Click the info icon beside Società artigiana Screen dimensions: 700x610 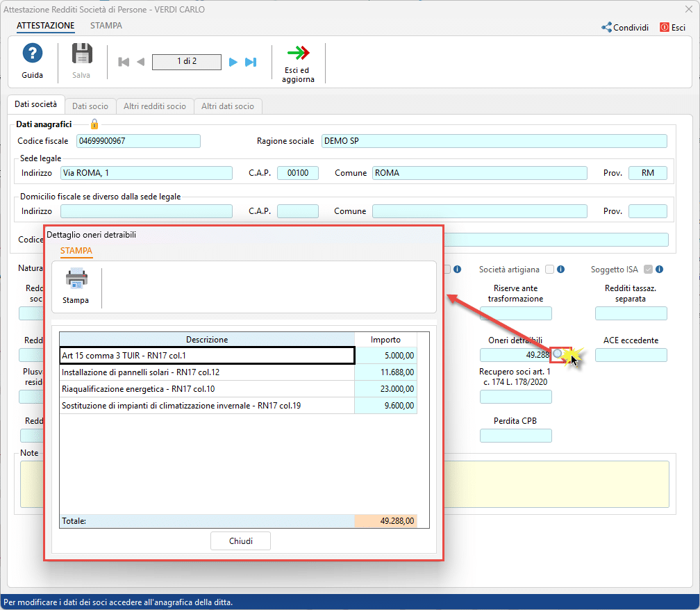pyautogui.click(x=560, y=269)
